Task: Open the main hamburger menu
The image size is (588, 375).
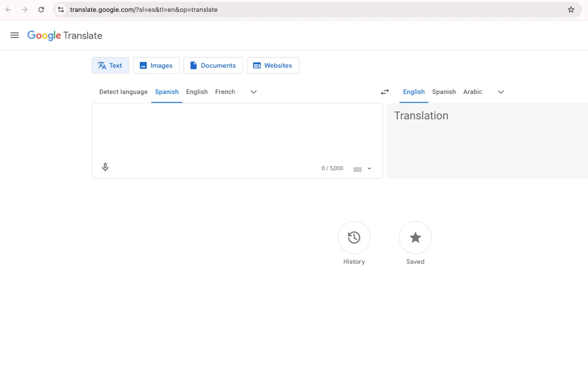Action: tap(14, 35)
